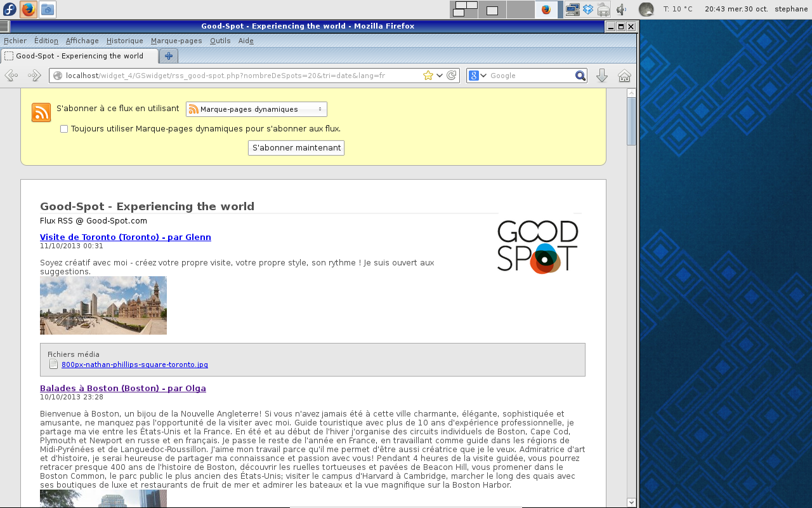Click the orange RSS feed icon
812x508 pixels.
click(41, 112)
